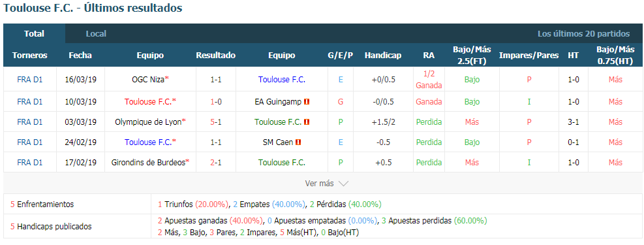Screen dimensions: 644x245
Task: Click the Ver más chevron arrow
Action: click(343, 184)
